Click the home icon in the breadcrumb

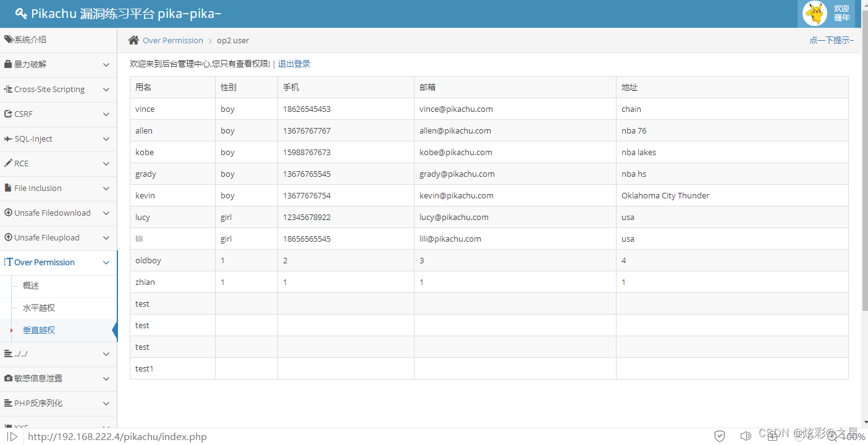pos(133,40)
